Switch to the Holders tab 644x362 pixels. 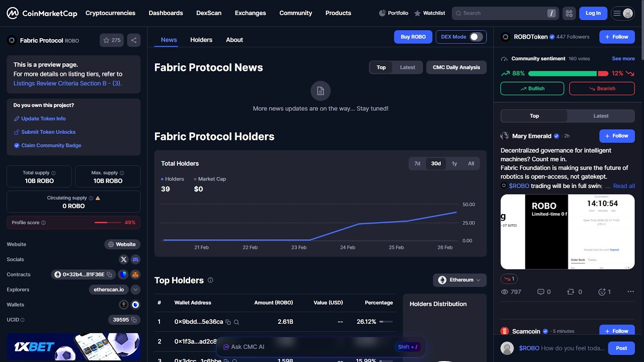(x=201, y=40)
